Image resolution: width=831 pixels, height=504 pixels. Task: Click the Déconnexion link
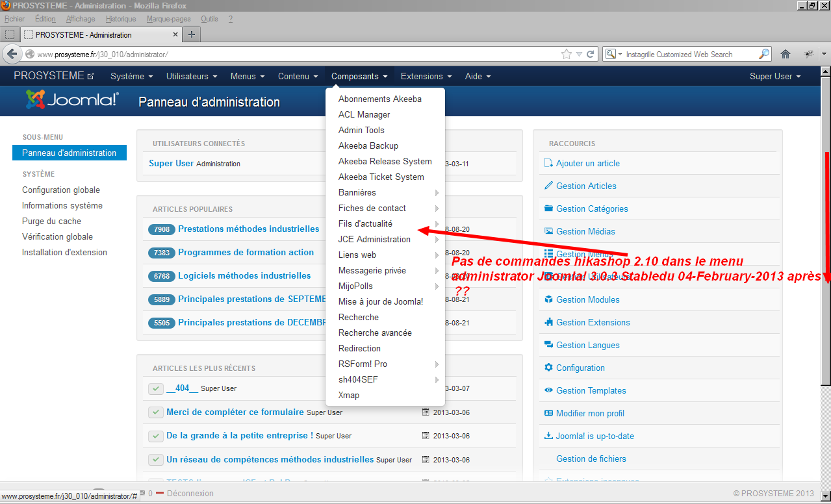click(190, 493)
